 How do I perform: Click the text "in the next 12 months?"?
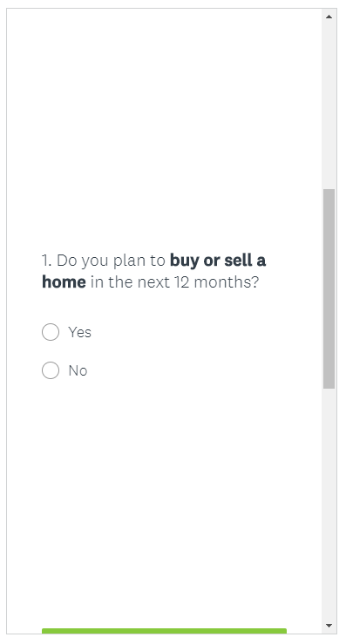[x=174, y=282]
